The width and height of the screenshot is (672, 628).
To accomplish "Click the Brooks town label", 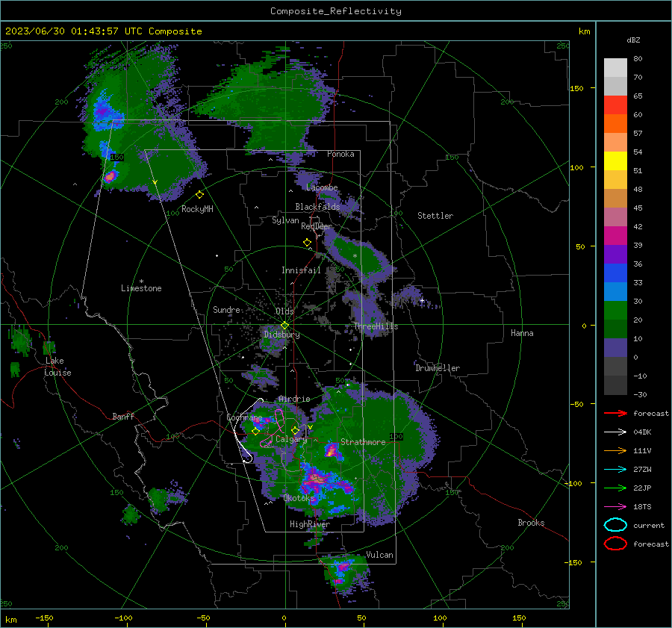I will 531,523.
